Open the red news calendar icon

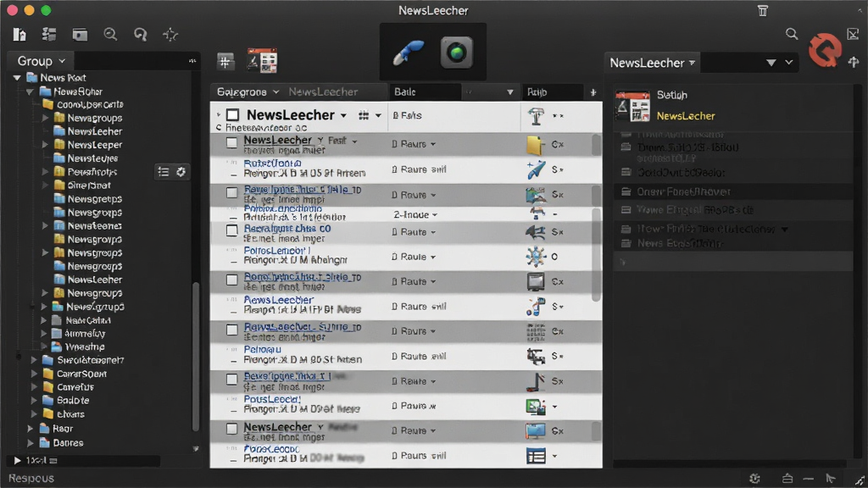[x=263, y=60]
